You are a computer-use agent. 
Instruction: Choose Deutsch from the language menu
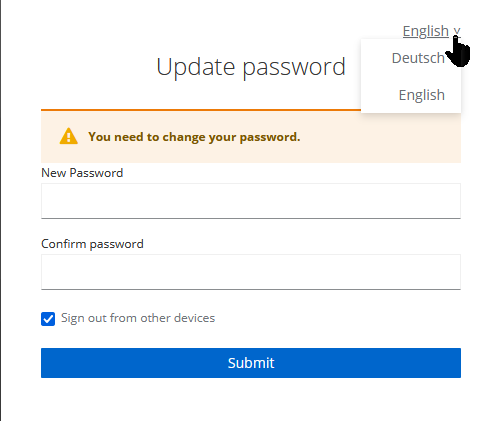coord(418,58)
